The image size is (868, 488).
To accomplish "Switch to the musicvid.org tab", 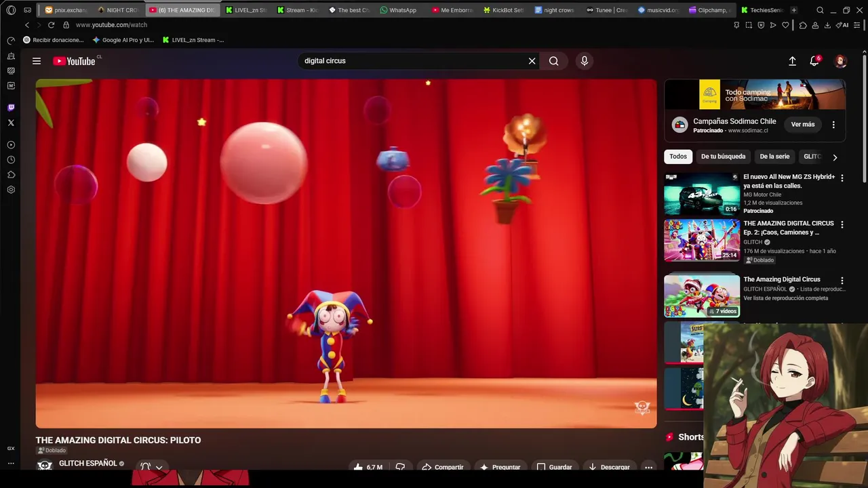I will (x=657, y=10).
